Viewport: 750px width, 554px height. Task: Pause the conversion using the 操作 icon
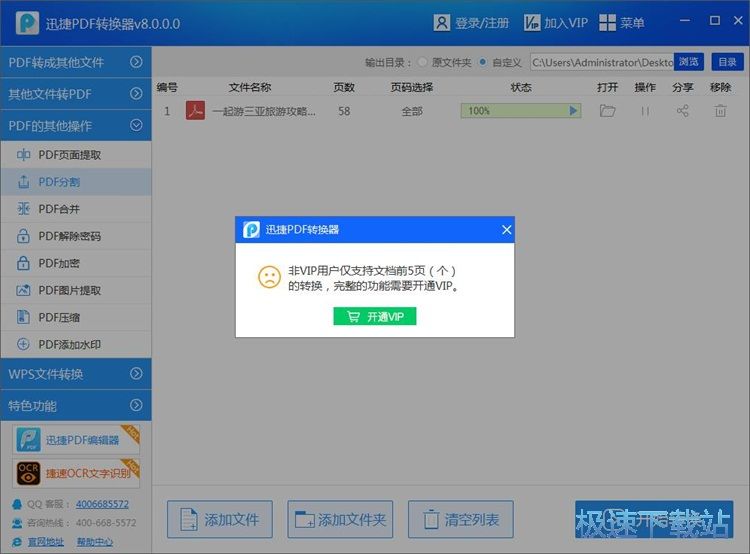coord(645,111)
